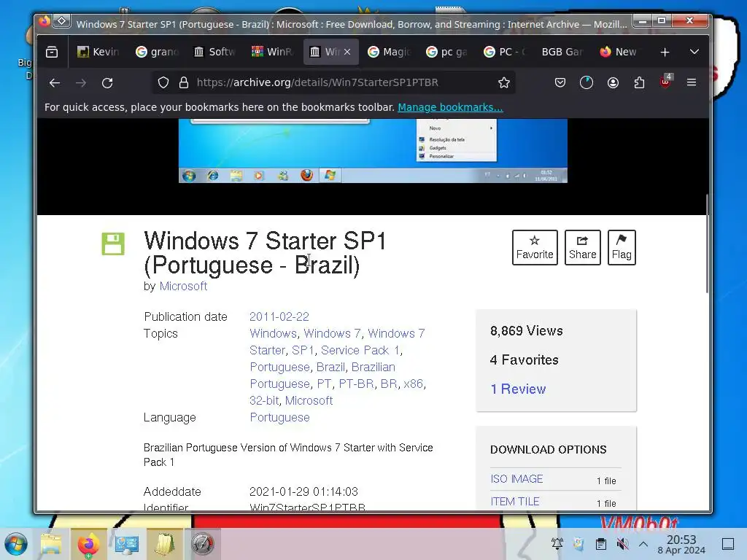Open the SP1 topic link

coord(303,351)
